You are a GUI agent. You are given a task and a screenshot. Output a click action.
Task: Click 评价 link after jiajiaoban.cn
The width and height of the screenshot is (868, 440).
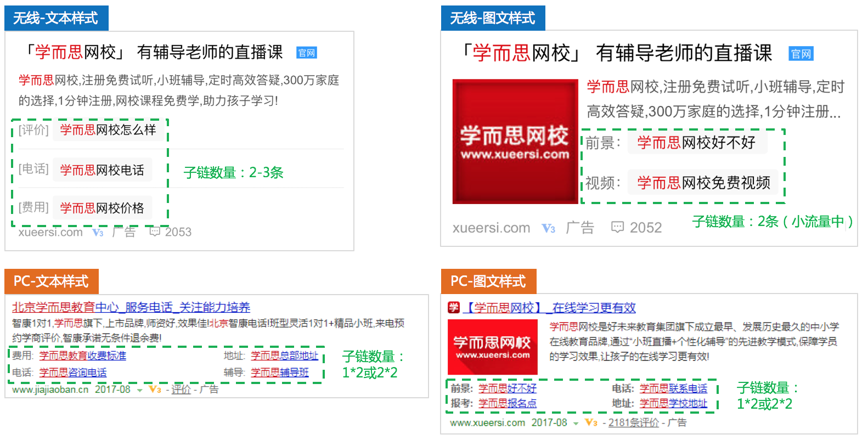click(181, 390)
